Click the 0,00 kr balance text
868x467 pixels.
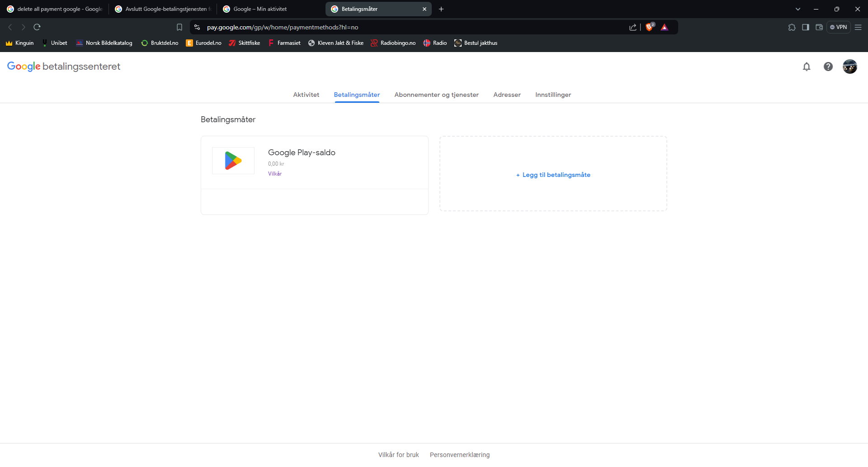[276, 164]
